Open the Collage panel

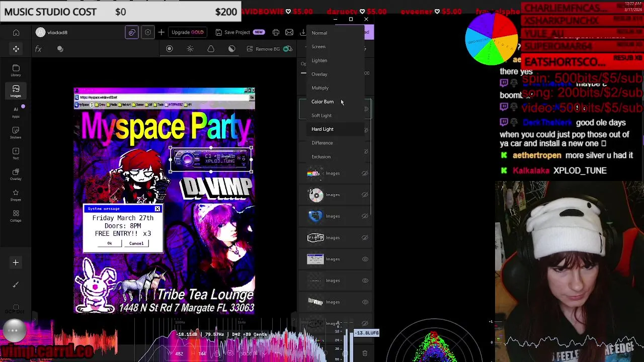click(16, 216)
